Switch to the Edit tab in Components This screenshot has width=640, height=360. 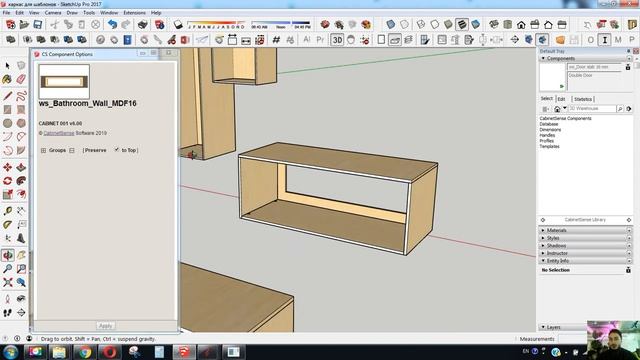pos(562,99)
